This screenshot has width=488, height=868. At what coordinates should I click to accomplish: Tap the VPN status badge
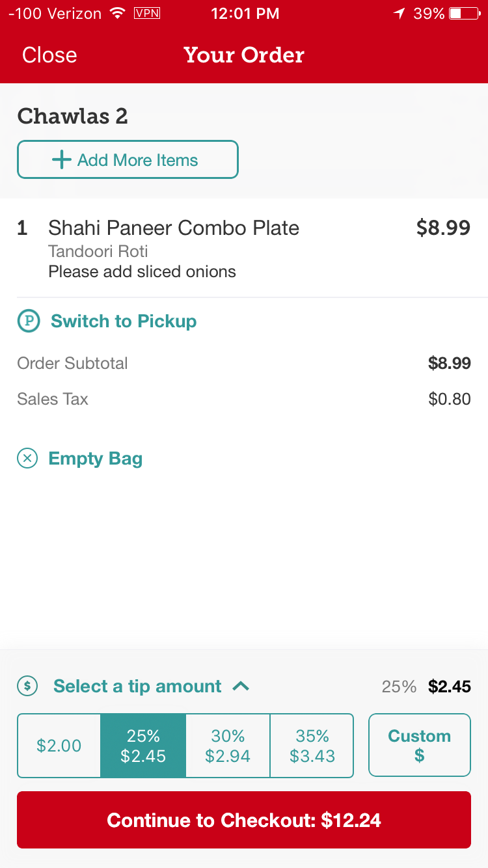[x=146, y=14]
